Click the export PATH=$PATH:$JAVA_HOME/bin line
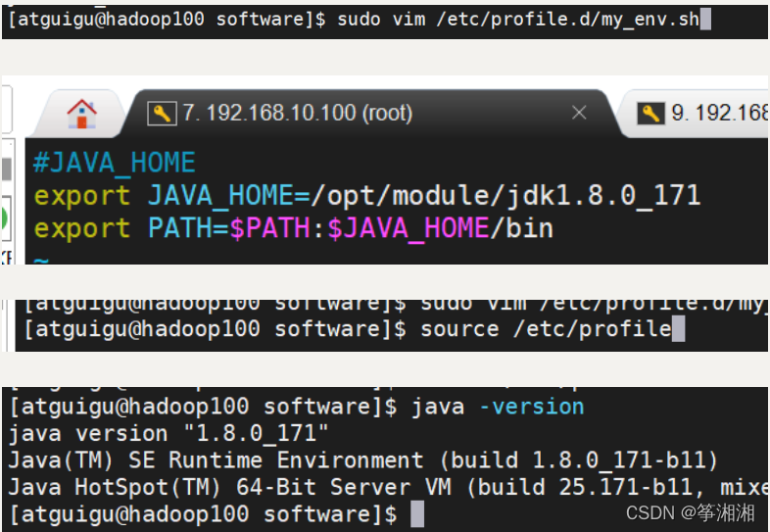770x532 pixels. pyautogui.click(x=293, y=228)
